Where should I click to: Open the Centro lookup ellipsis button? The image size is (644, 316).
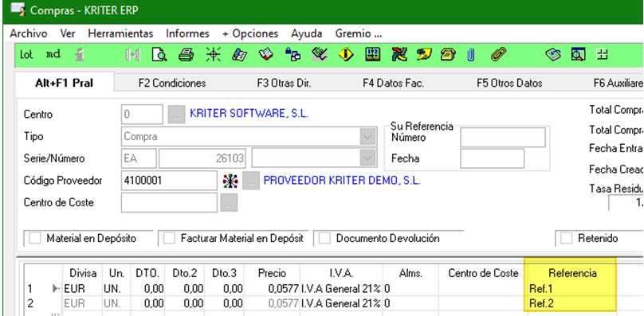177,115
